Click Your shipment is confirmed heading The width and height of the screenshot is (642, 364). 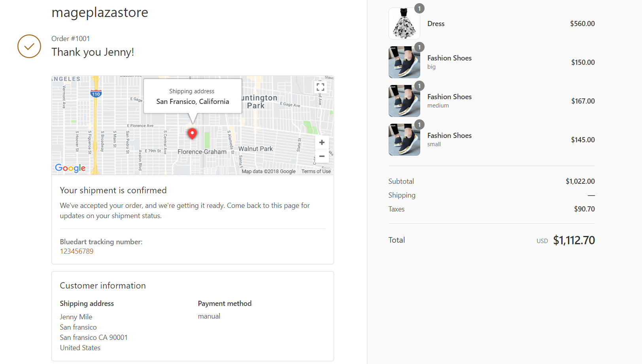click(x=113, y=190)
